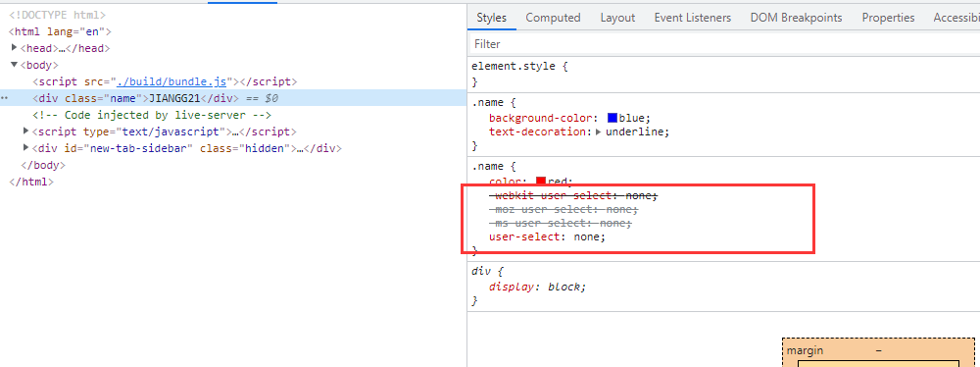Select the DOCTYPE html line
The width and height of the screenshot is (980, 367).
tap(58, 15)
